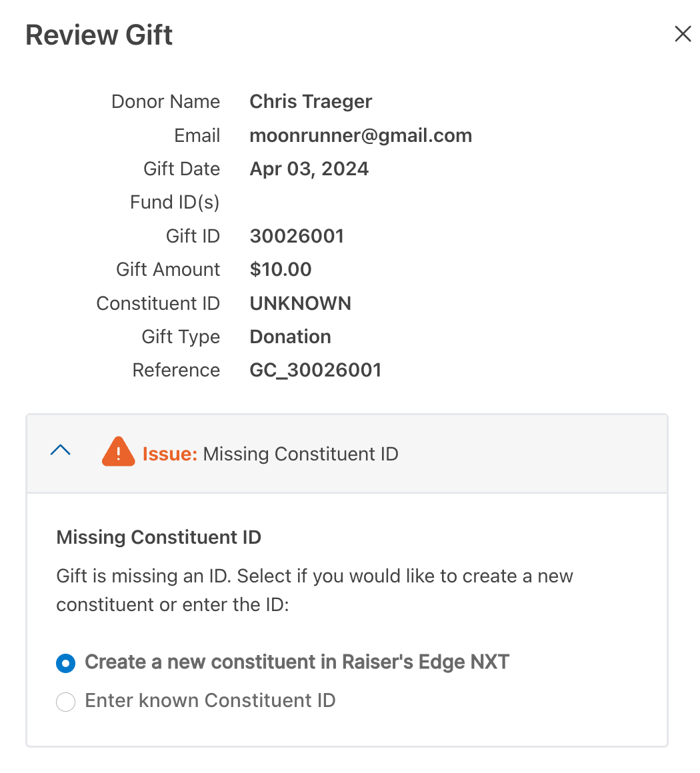Click the UNKNOWN Constituent ID value
This screenshot has width=700, height=773.
point(301,303)
